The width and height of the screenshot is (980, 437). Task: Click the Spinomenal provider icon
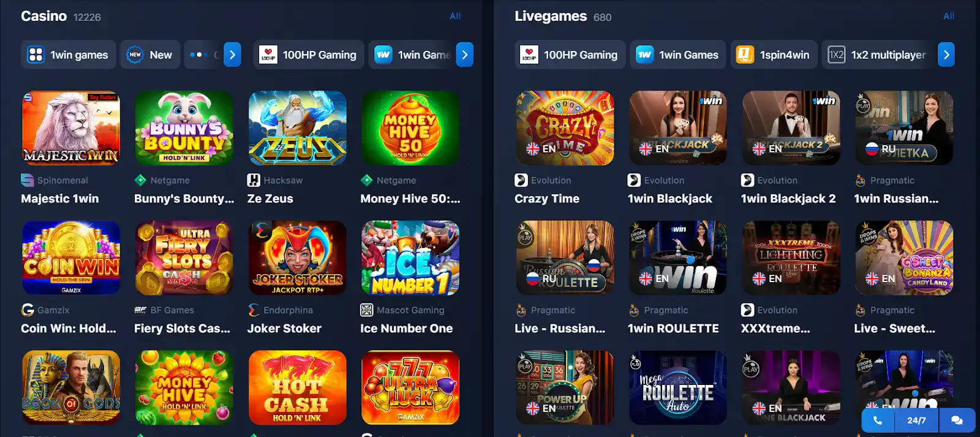[x=28, y=180]
